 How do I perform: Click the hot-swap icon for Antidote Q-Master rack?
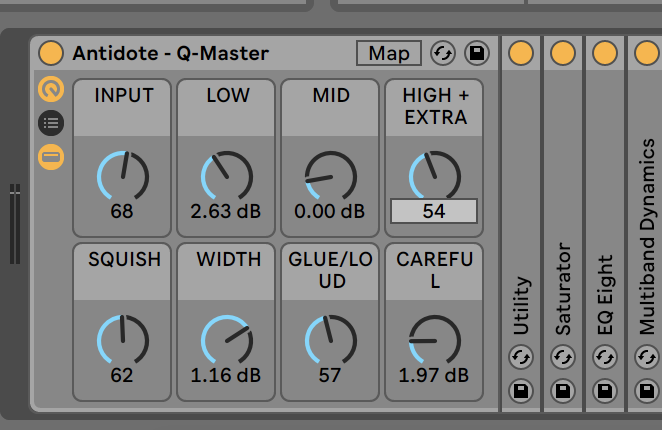pos(443,53)
